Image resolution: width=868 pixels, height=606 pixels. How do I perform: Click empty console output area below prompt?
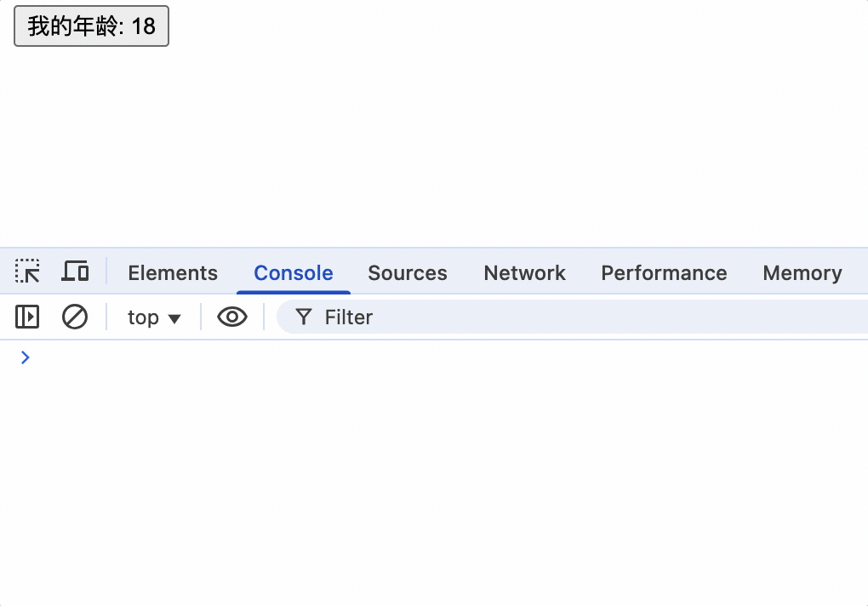coord(434,487)
